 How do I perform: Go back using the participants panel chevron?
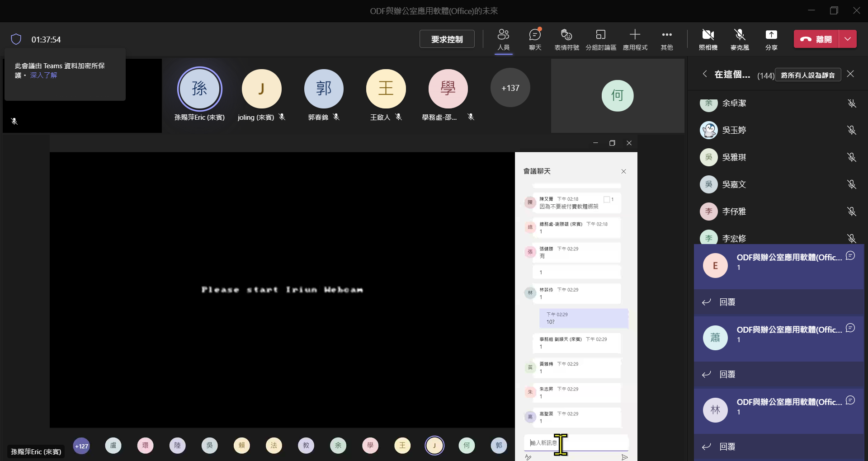pyautogui.click(x=705, y=74)
